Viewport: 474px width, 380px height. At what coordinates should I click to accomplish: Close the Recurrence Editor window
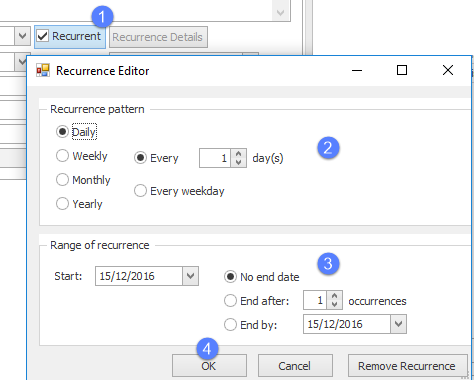tap(448, 70)
